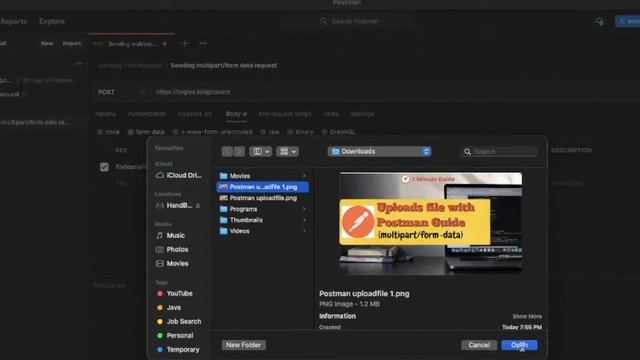
Task: Select Postman u...adfile 1.png file
Action: coord(262,187)
